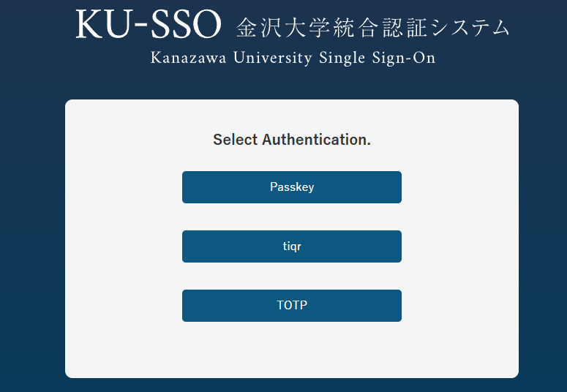Viewport: 567px width, 392px height.
Task: Click the システム katakana in the header
Action: (x=470, y=28)
